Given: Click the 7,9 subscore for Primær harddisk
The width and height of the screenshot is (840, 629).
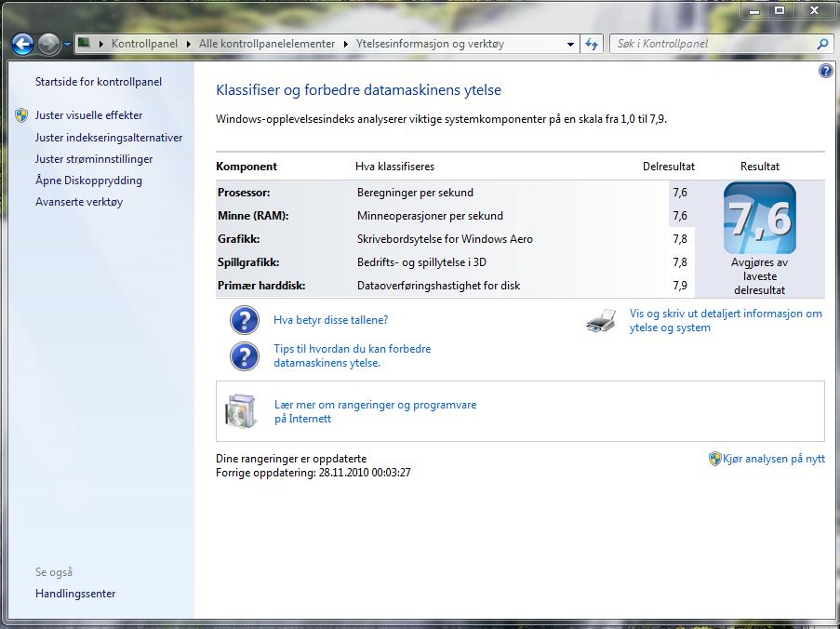Looking at the screenshot, I should pyautogui.click(x=680, y=286).
